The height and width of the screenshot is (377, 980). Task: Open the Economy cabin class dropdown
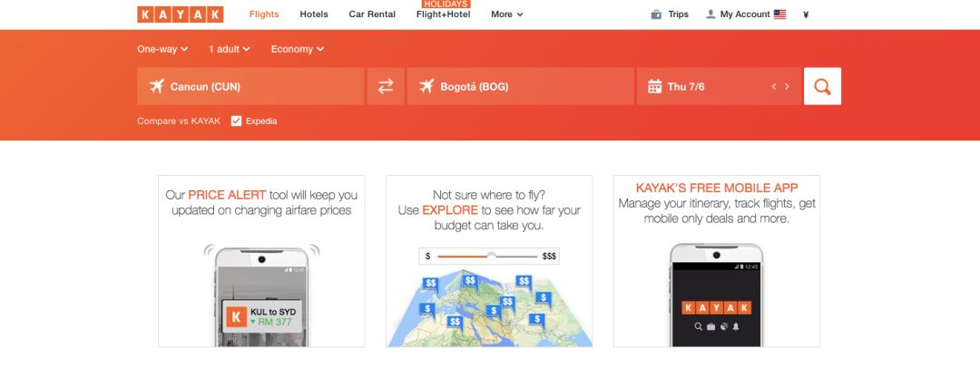pos(297,49)
